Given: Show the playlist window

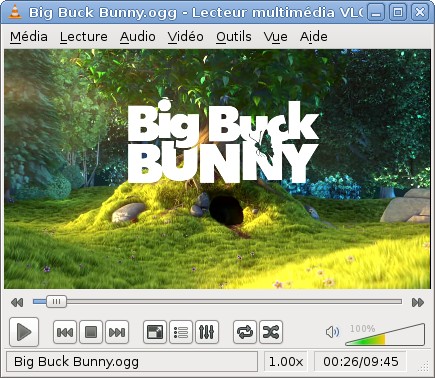Looking at the screenshot, I should pyautogui.click(x=181, y=332).
